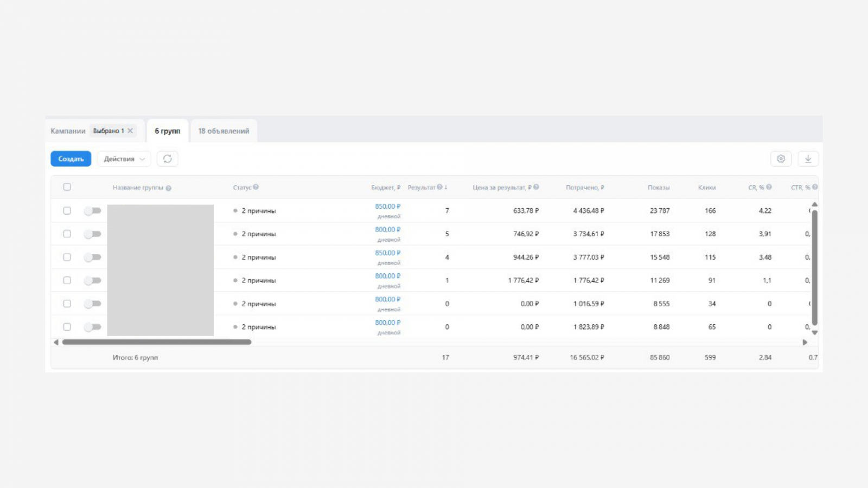This screenshot has width=868, height=488.
Task: Click the horizontal scrollbar thumb under table
Action: pos(157,342)
